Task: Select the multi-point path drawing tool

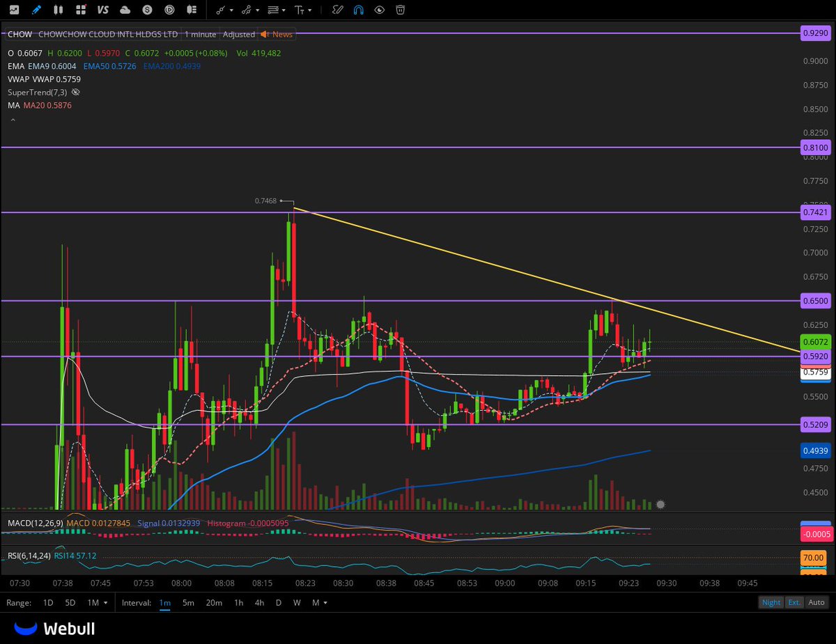Action: [247, 10]
